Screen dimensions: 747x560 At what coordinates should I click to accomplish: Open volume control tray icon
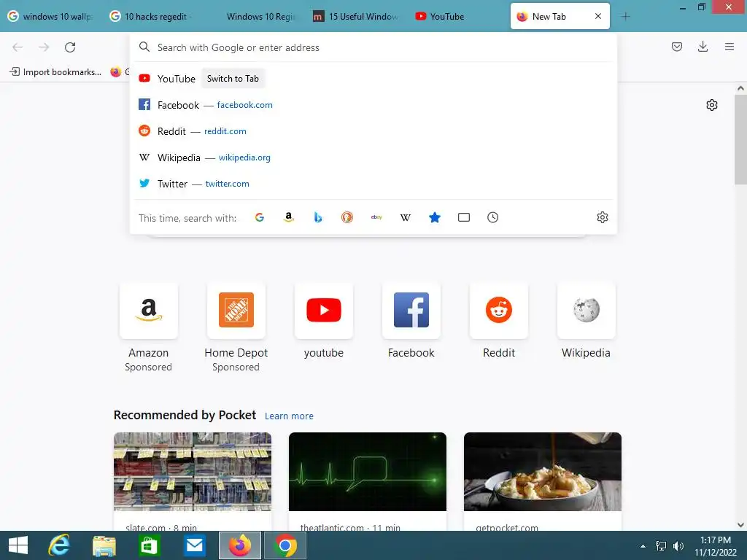(x=678, y=545)
